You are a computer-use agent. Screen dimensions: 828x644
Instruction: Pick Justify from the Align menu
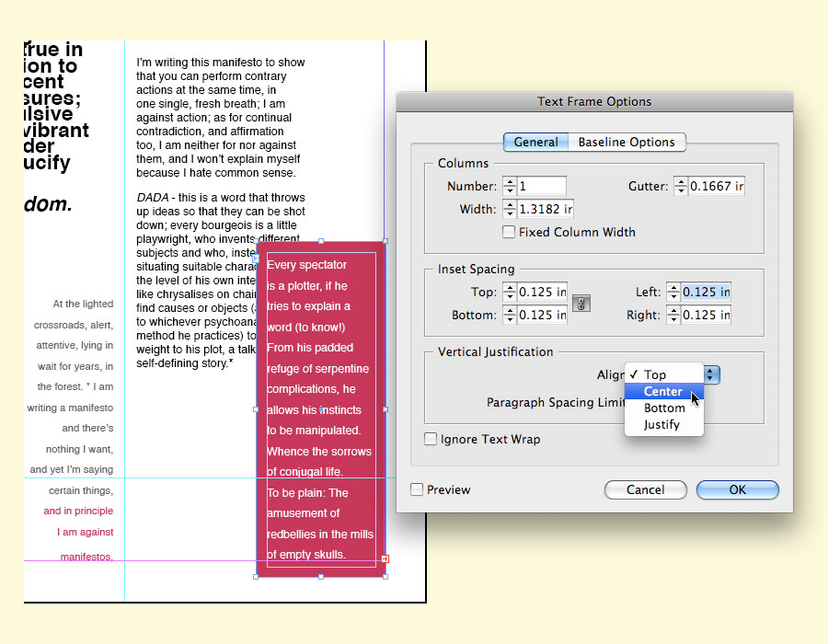pyautogui.click(x=661, y=424)
